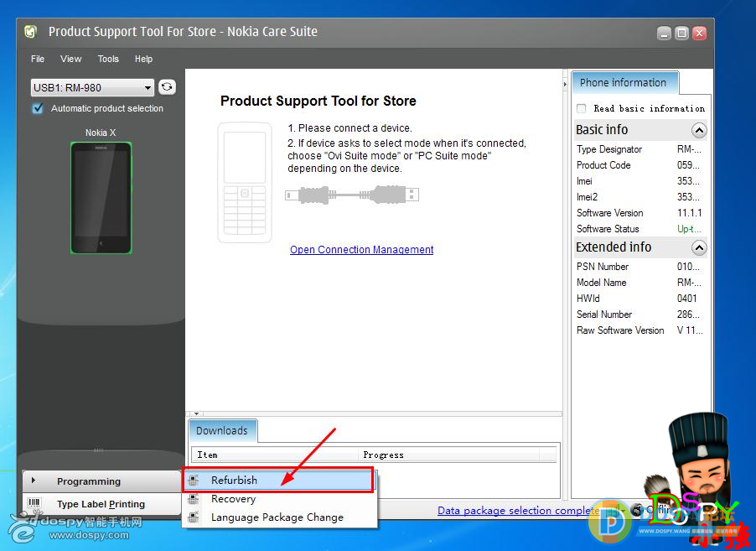Click the Imei2 row label

(587, 197)
